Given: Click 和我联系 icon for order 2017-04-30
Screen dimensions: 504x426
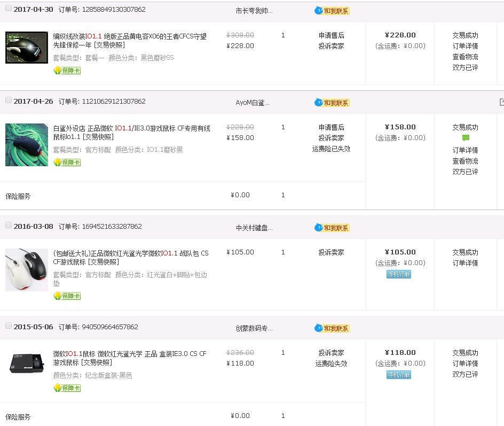Looking at the screenshot, I should [332, 11].
